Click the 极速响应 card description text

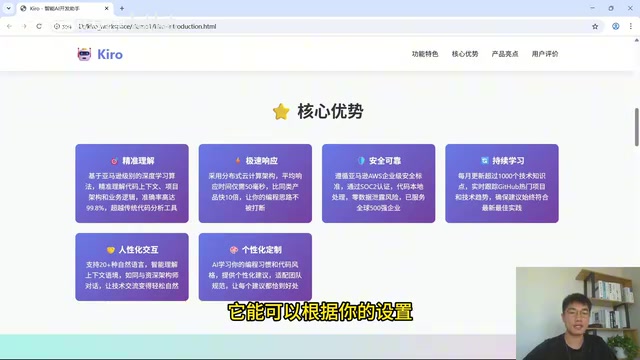[255, 192]
